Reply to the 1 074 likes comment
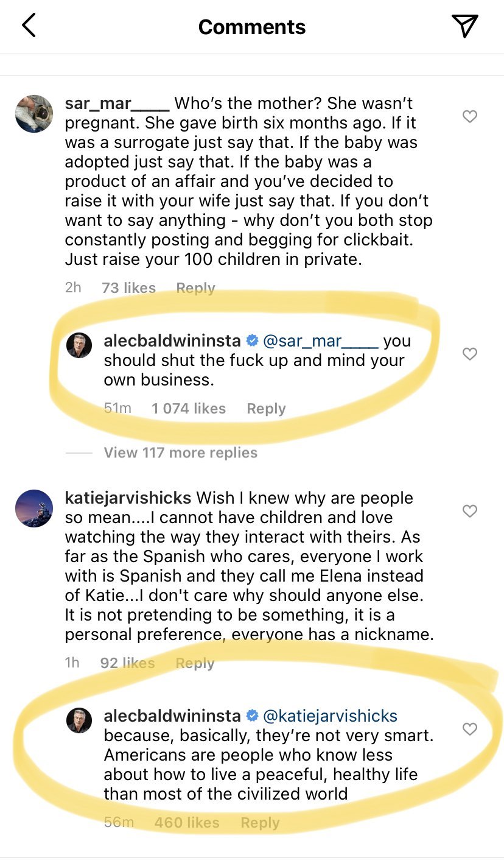 click(x=266, y=409)
